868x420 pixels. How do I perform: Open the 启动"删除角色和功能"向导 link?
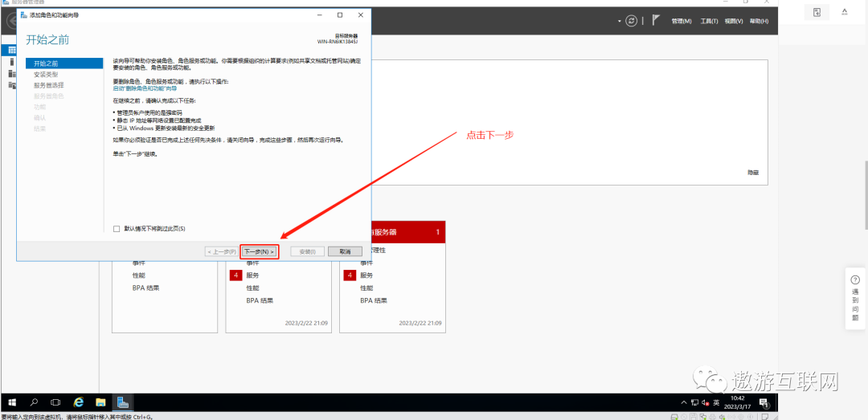(x=145, y=88)
